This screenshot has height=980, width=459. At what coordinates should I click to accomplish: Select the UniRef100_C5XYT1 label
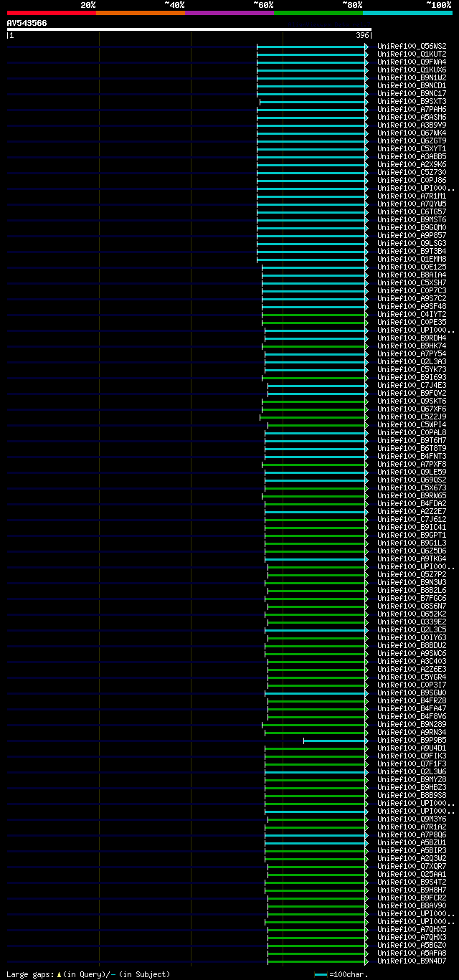click(412, 148)
